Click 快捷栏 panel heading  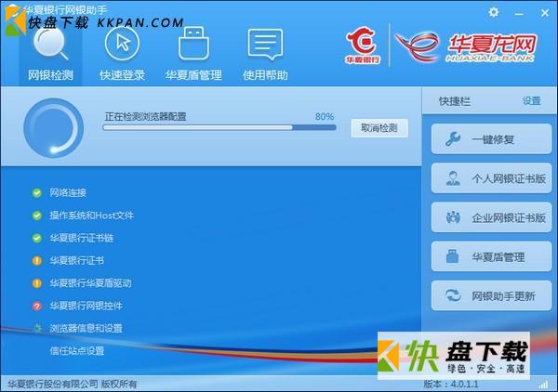pos(455,101)
